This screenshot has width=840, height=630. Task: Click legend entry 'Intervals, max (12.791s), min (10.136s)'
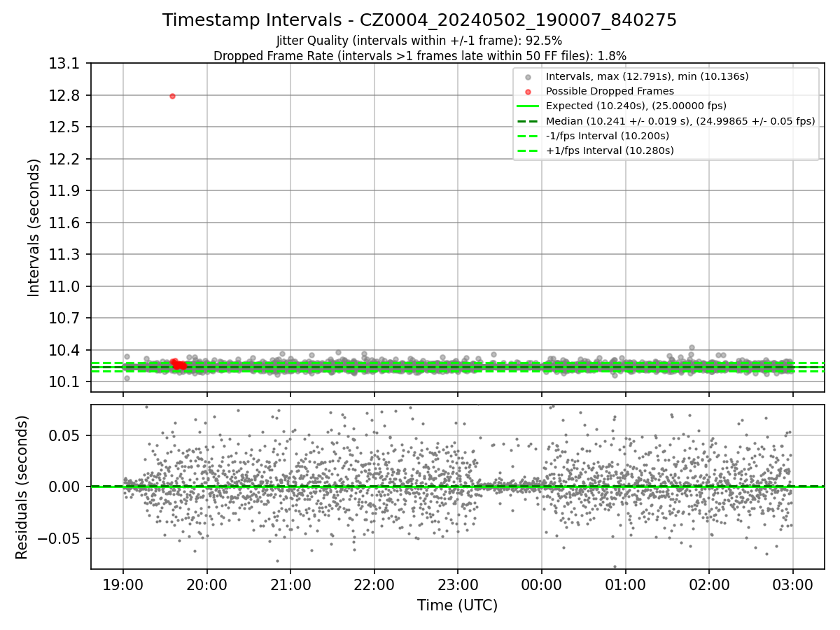click(x=647, y=76)
